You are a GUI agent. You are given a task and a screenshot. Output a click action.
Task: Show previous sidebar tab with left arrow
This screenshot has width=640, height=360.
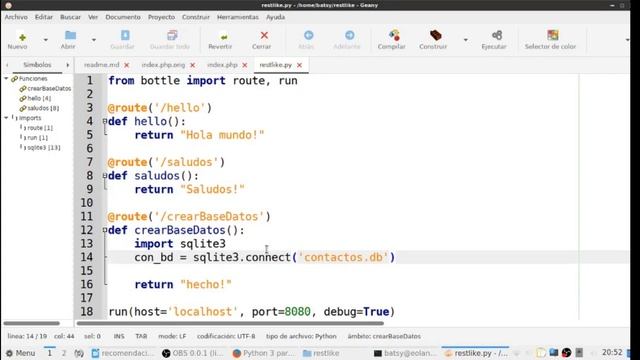pyautogui.click(x=7, y=65)
